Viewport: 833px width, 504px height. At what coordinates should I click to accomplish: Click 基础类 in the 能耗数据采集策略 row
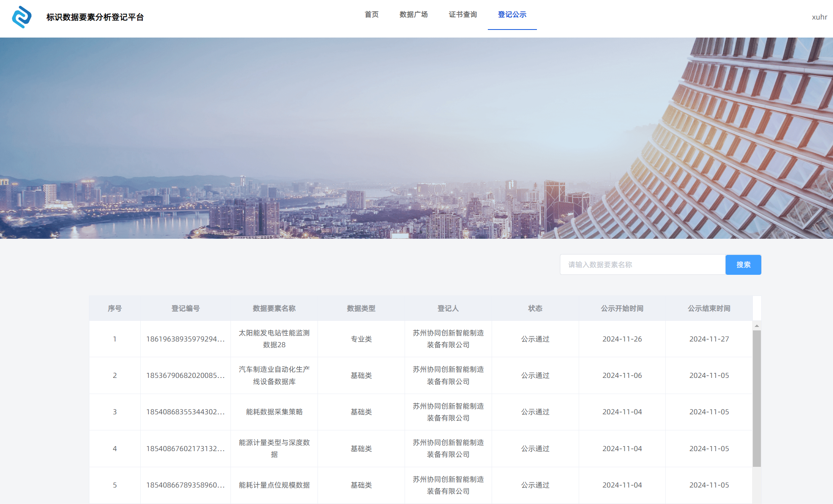(x=361, y=412)
